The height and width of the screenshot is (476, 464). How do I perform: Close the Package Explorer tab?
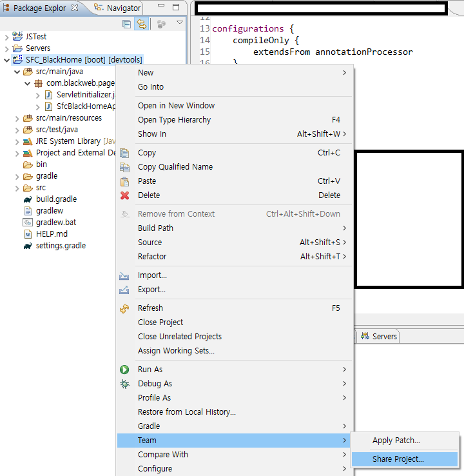coord(74,8)
